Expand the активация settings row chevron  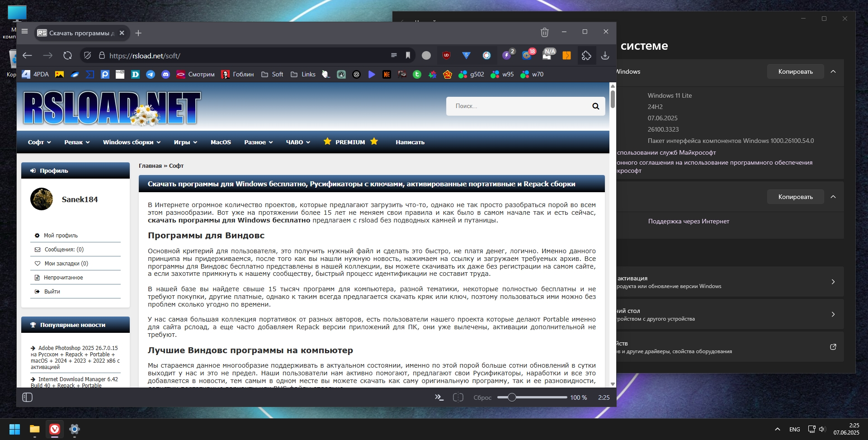pos(833,282)
